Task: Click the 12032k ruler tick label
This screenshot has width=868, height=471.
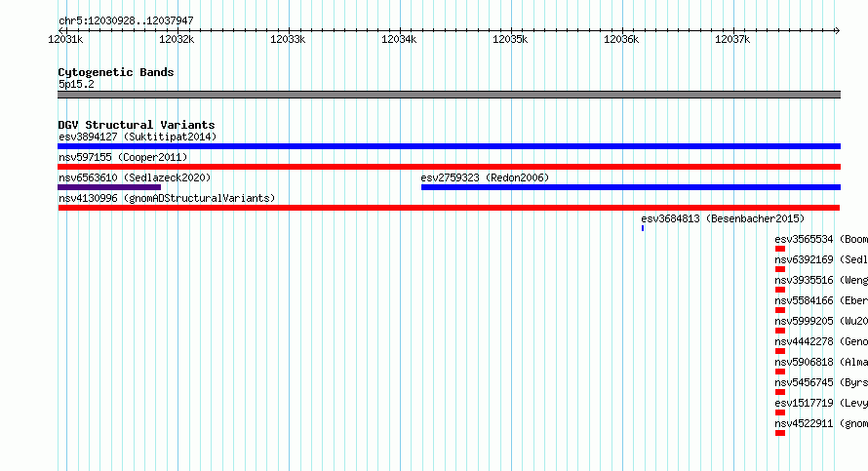Action: coord(177,39)
